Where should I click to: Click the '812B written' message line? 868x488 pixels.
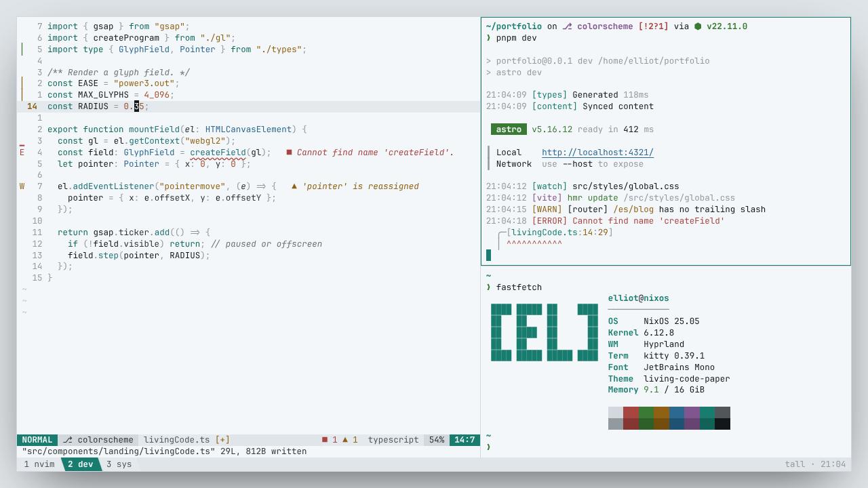164,451
